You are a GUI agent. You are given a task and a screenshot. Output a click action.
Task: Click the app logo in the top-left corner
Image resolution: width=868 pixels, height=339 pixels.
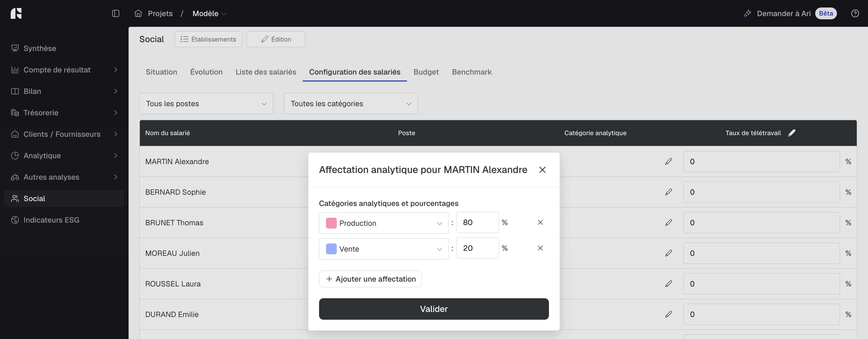(16, 13)
